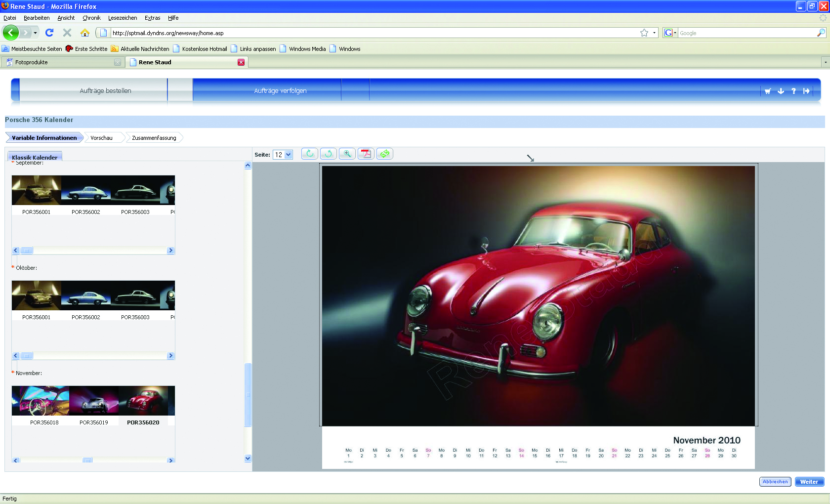Rotate the preview counter-clockwise

point(329,154)
